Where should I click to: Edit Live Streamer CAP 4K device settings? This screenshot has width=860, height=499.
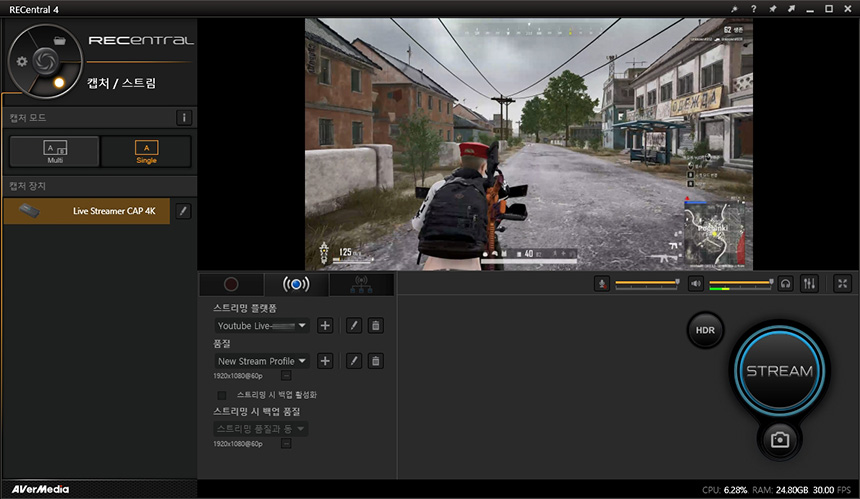click(183, 211)
